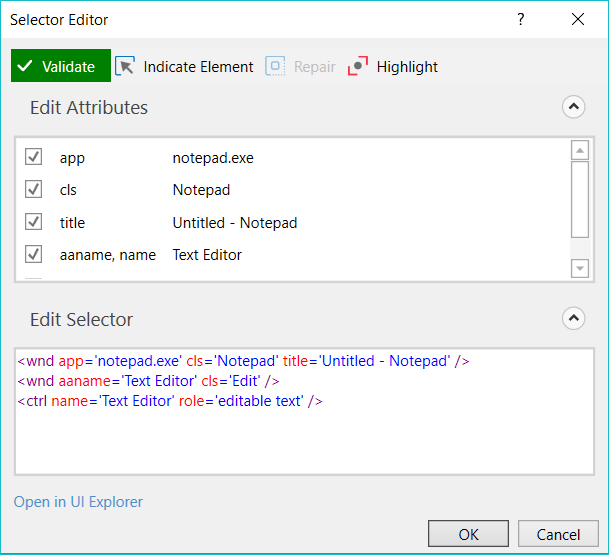The width and height of the screenshot is (609, 555).
Task: Click the Cancel button
Action: tap(558, 534)
